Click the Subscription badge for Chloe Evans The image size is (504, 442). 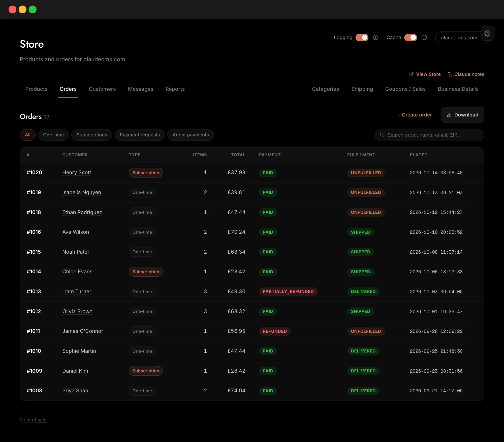click(146, 272)
